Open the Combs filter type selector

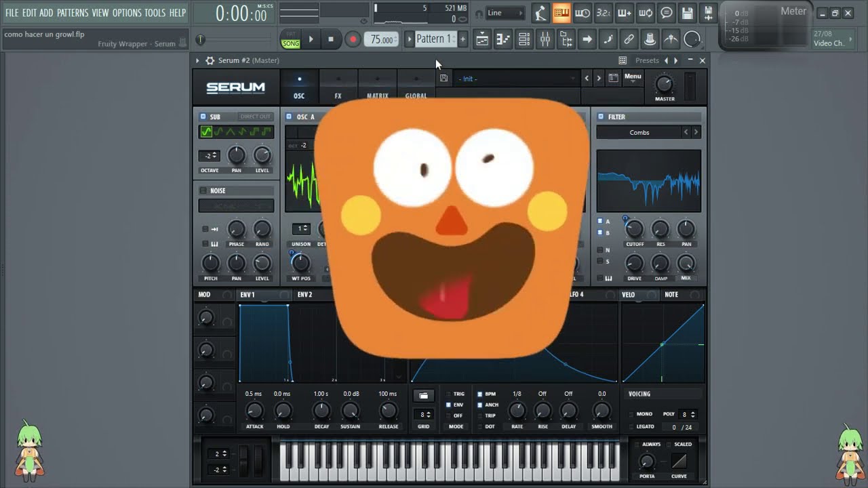pos(639,132)
